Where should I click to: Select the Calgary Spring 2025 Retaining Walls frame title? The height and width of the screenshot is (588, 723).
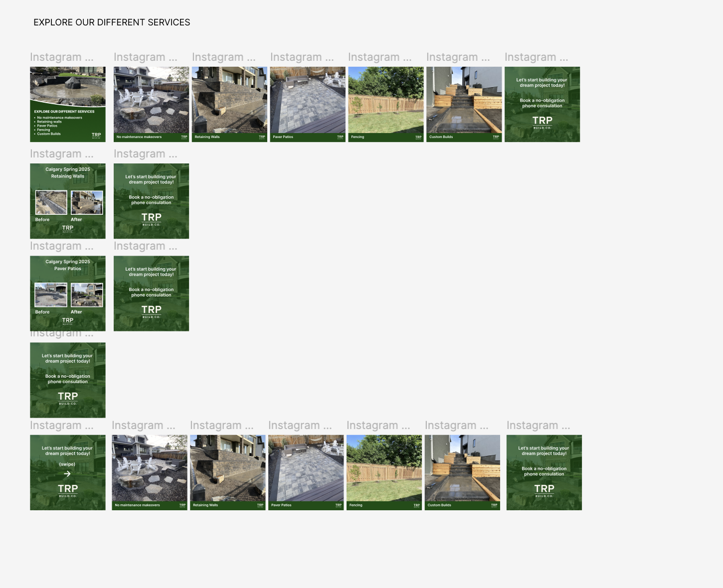68,173
